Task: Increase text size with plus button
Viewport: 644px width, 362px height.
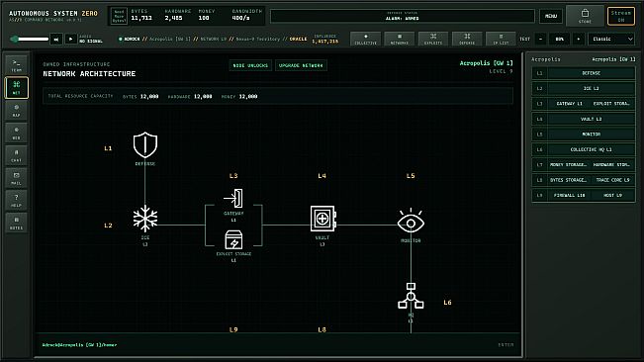Action: tap(579, 39)
